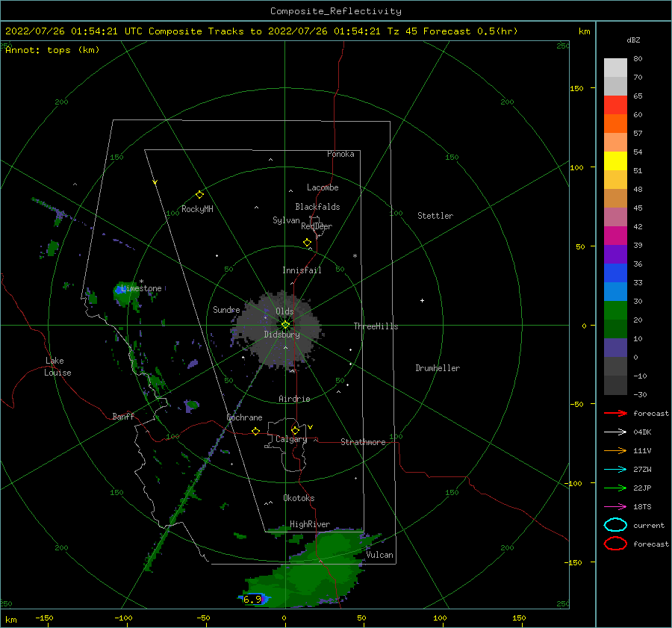Click the green 22JP arrow icon

[x=615, y=488]
